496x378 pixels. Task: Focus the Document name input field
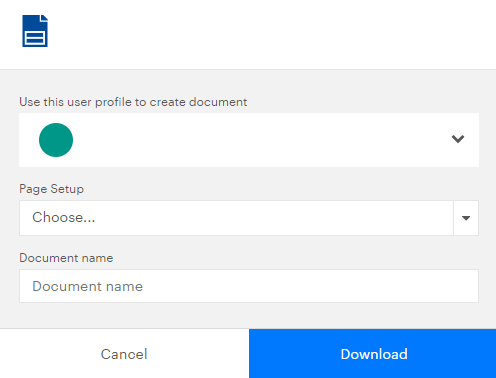pos(249,286)
